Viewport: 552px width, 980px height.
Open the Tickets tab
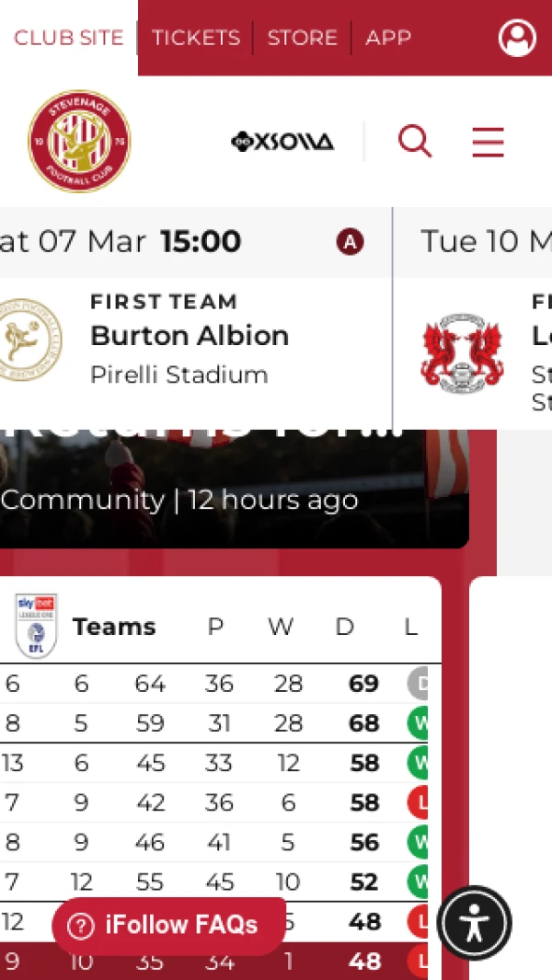click(195, 38)
